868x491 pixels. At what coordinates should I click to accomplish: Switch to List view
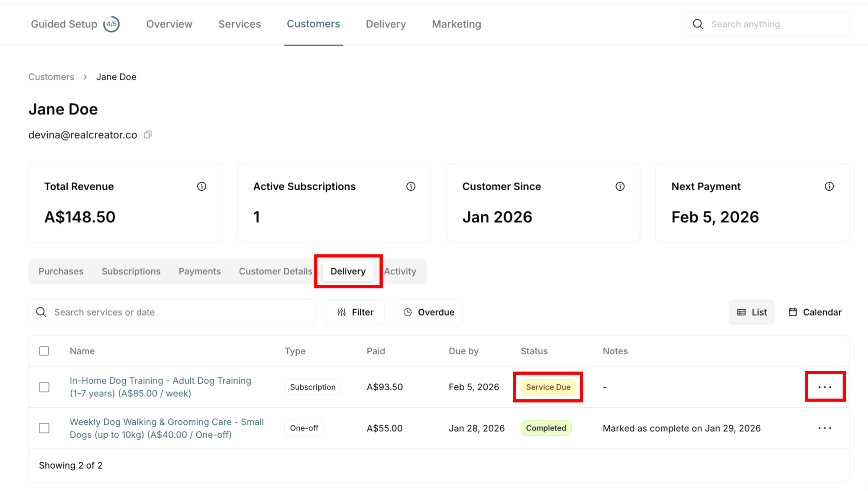pyautogui.click(x=751, y=312)
